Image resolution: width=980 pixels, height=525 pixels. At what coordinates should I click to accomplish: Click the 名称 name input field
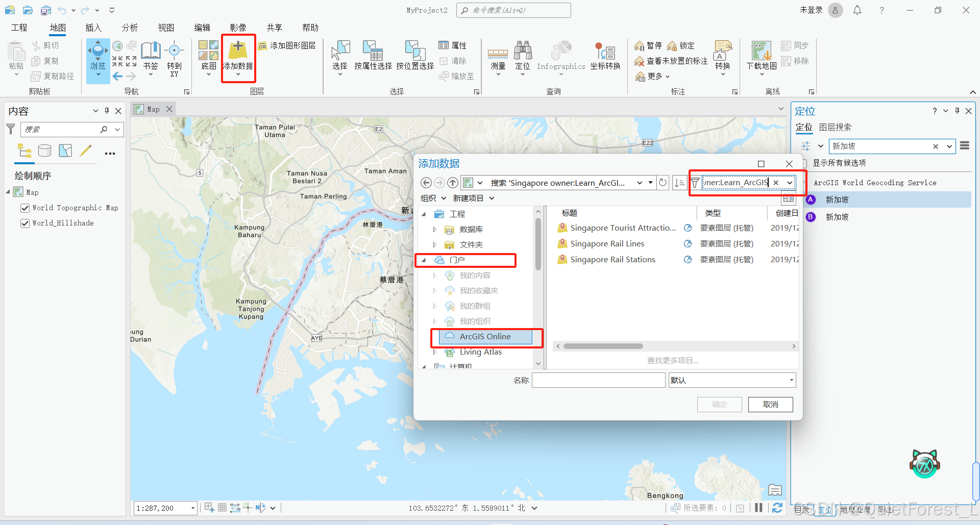pyautogui.click(x=598, y=380)
